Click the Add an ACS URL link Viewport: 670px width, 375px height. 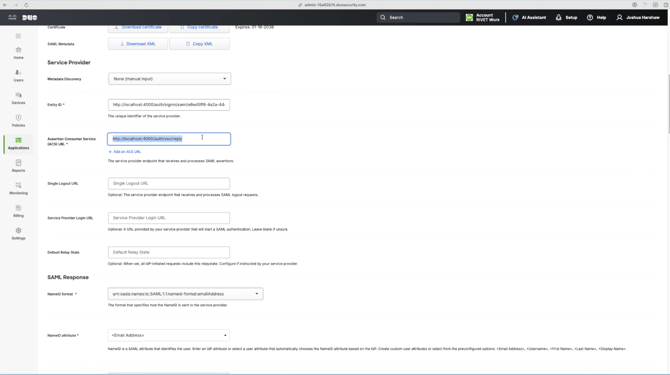125,152
